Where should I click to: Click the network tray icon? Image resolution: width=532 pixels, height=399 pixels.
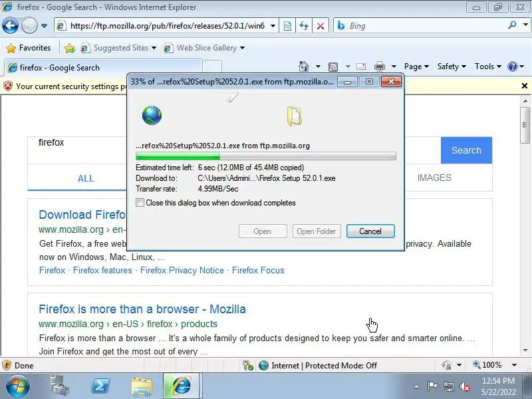pos(448,386)
